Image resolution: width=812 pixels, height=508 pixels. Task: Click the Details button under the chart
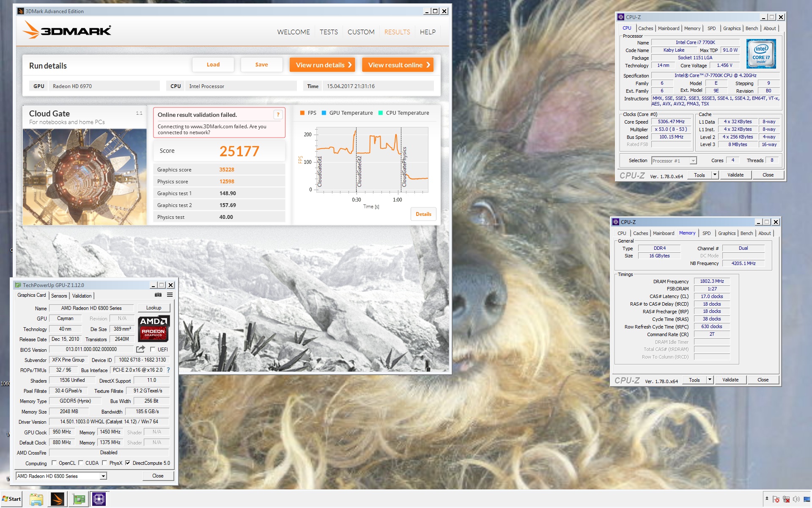423,214
